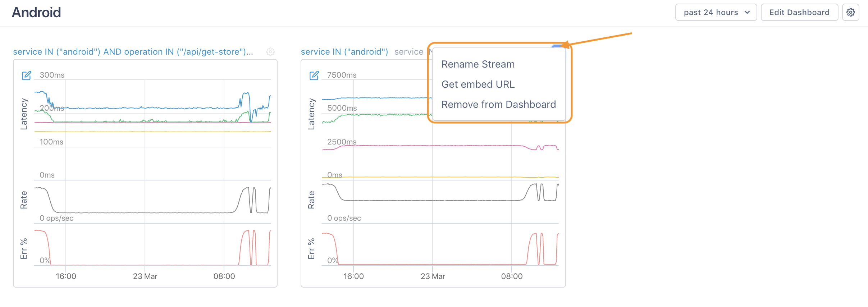The width and height of the screenshot is (868, 307).
Task: Open the dashboard settings gear icon
Action: coord(850,13)
